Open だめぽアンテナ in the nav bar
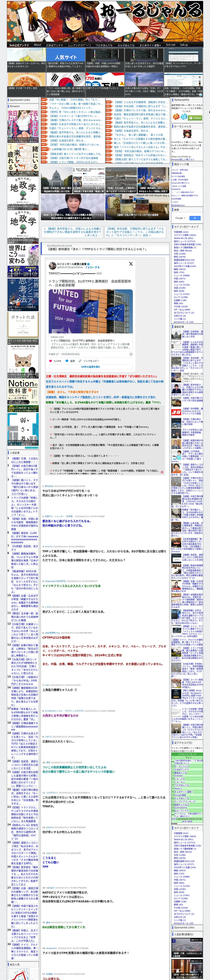 pyautogui.click(x=54, y=45)
